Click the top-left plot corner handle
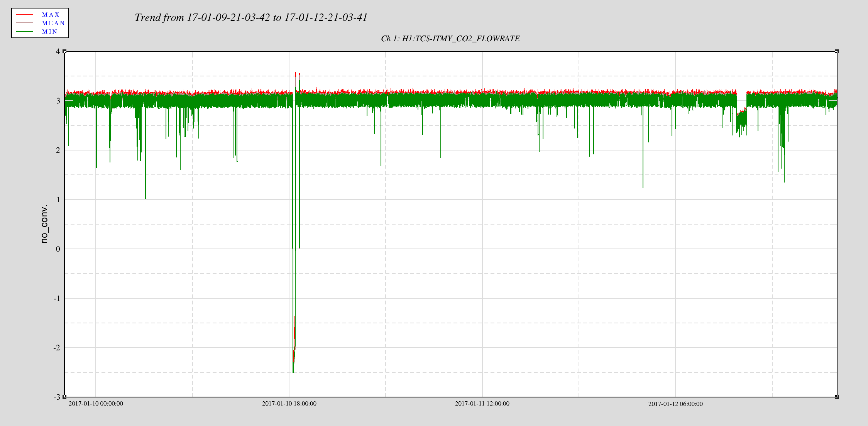This screenshot has width=868, height=426. pos(64,51)
